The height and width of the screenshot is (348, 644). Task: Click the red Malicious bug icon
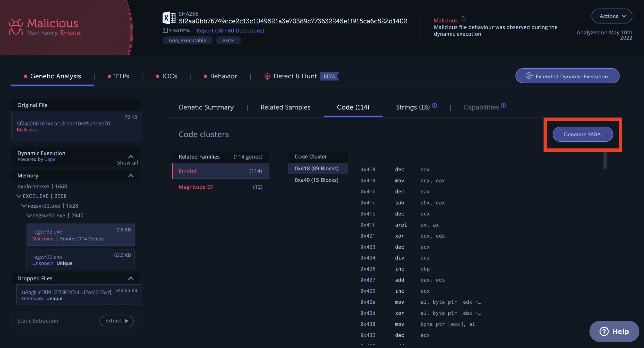point(16,27)
